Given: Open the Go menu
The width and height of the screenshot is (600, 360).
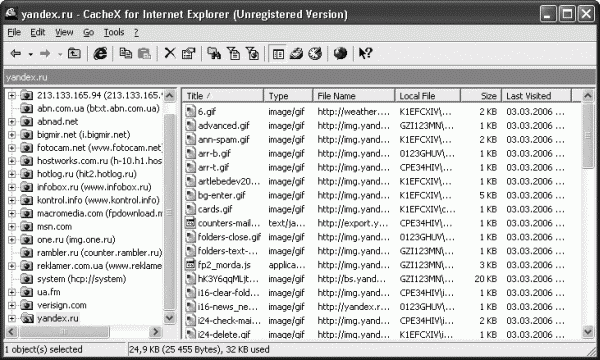Looking at the screenshot, I should 88,33.
